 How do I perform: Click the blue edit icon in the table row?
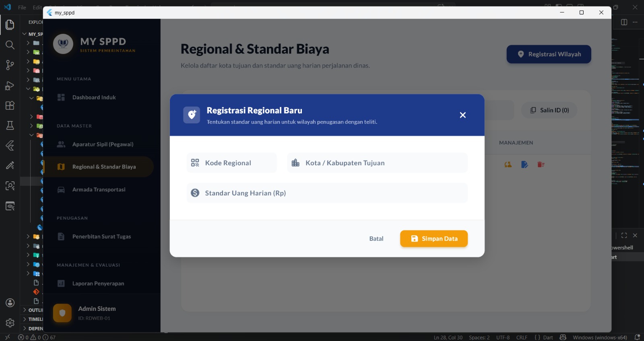coord(524,164)
